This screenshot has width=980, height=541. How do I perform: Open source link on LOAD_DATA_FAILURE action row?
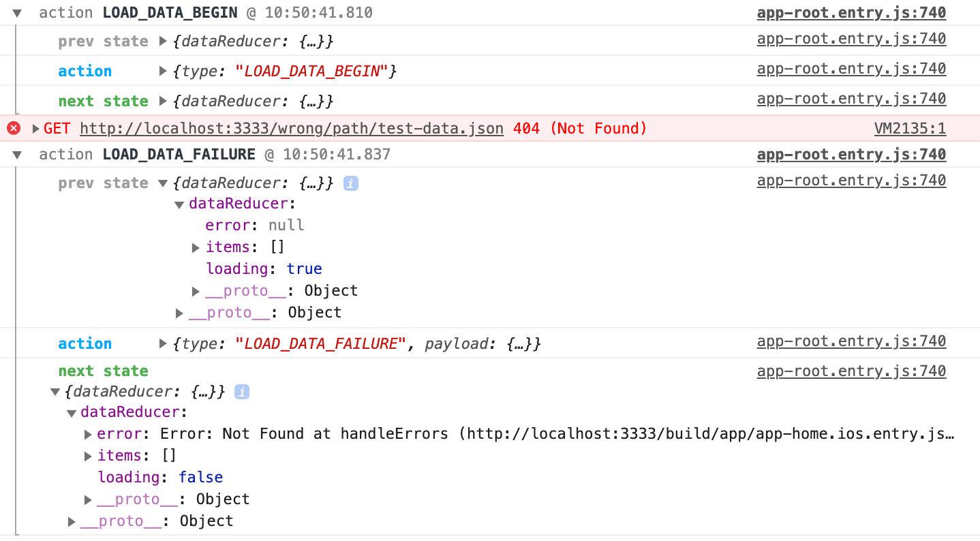[851, 341]
